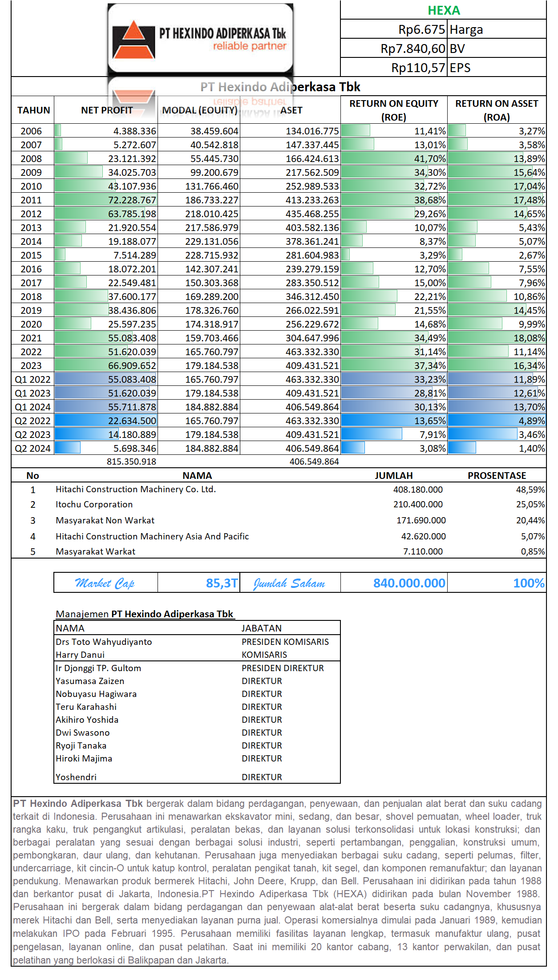
Task: Click the MODAL (EQUITY) column header
Action: point(200,110)
